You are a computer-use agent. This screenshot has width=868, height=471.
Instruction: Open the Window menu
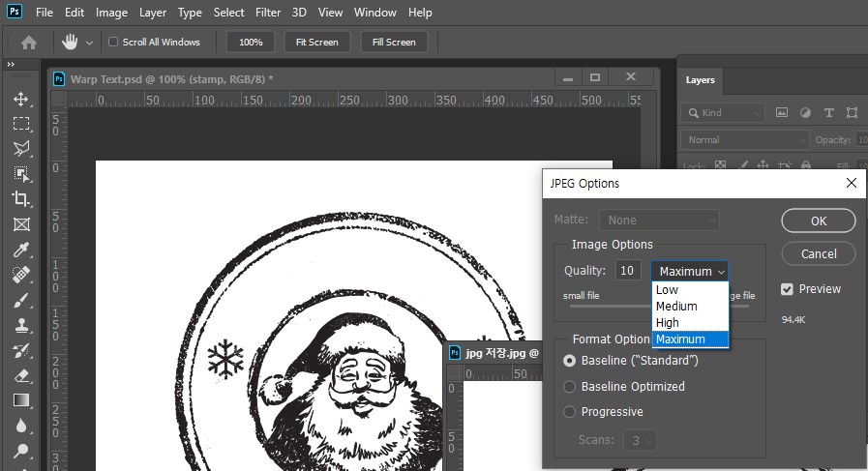point(374,13)
